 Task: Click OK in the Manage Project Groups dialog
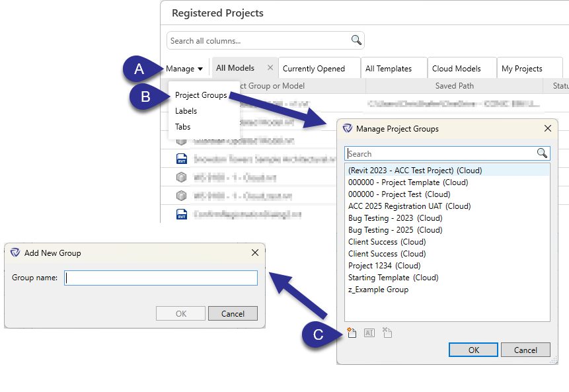[473, 350]
